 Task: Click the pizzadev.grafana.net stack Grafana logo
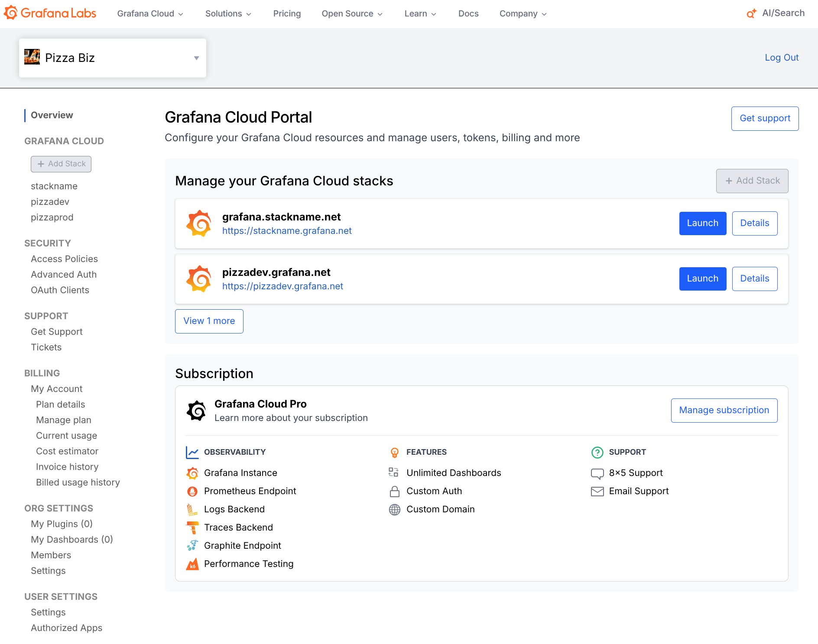(x=199, y=279)
